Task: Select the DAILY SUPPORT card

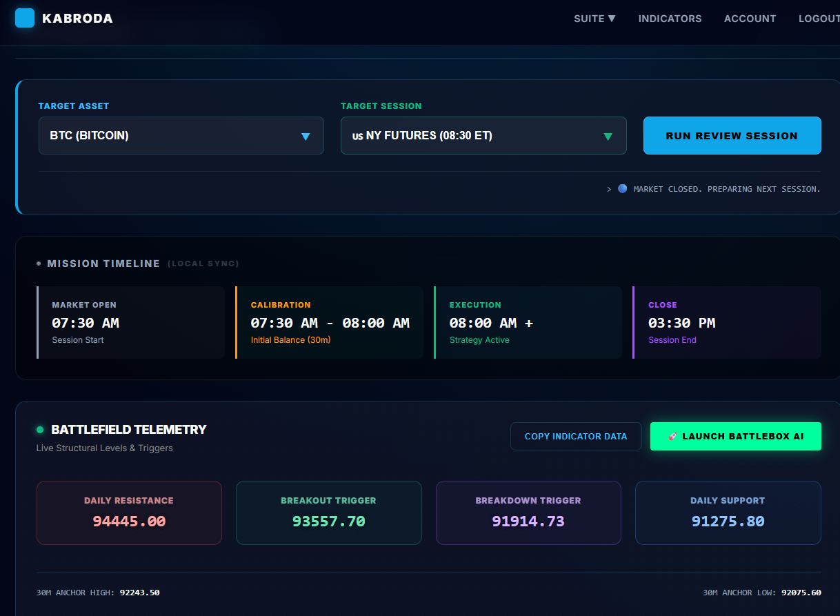Action: click(728, 513)
